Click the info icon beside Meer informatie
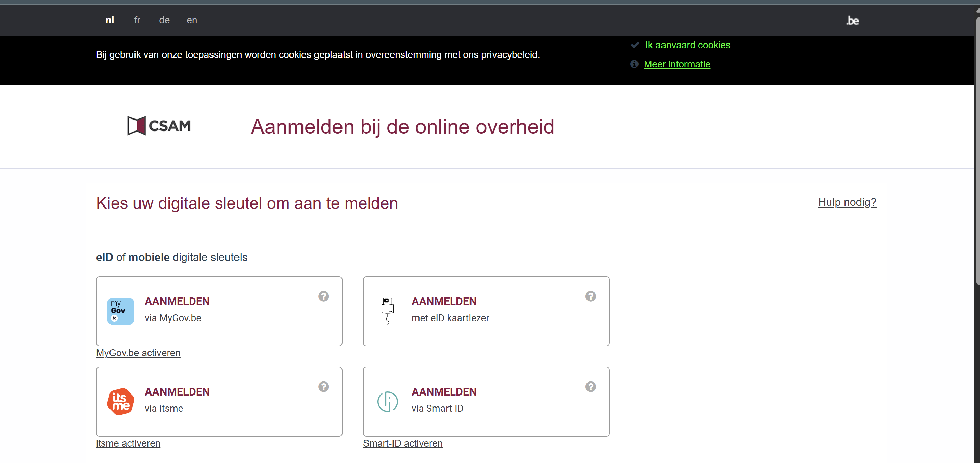 (634, 64)
